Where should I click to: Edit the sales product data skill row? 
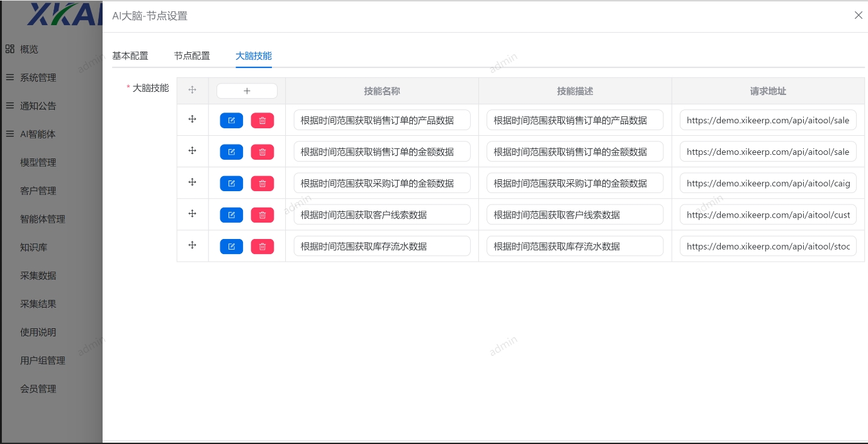point(231,120)
